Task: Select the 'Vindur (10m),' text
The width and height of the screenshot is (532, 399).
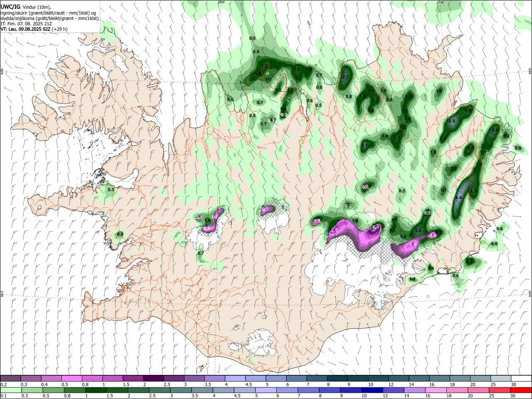Action: point(37,7)
